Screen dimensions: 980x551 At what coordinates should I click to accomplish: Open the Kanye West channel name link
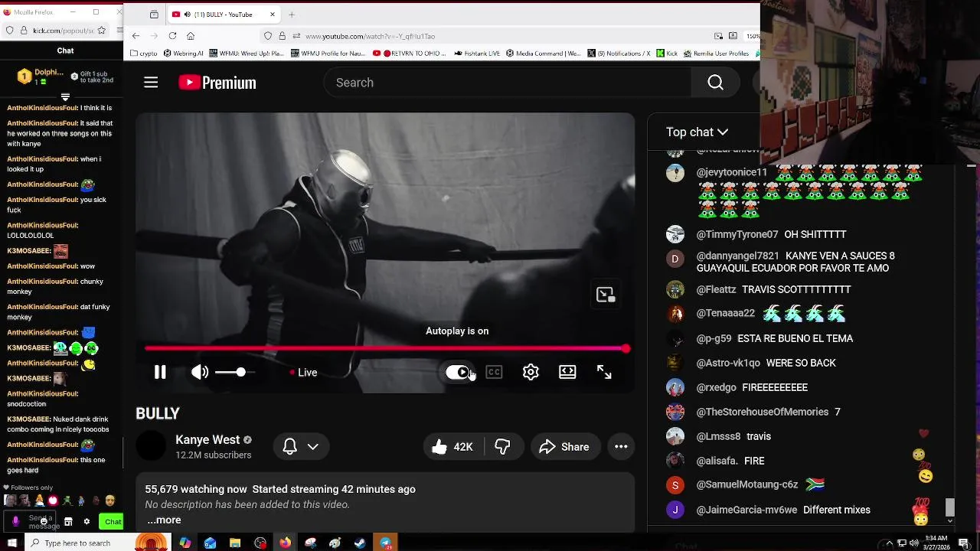207,440
